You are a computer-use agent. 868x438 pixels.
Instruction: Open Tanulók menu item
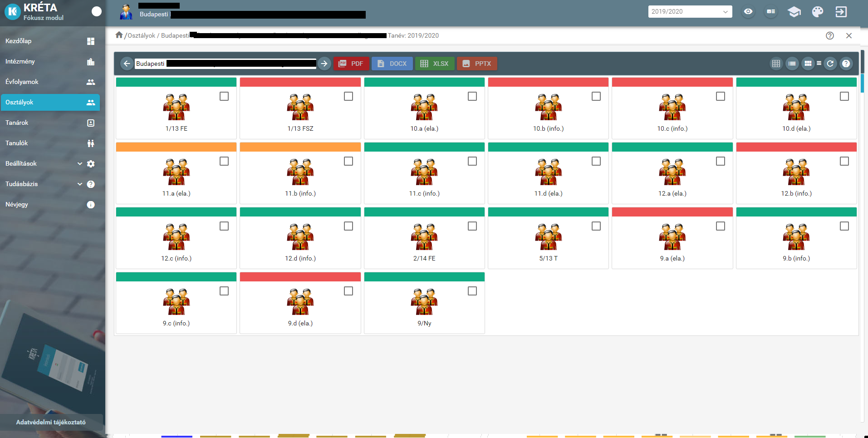[x=50, y=143]
